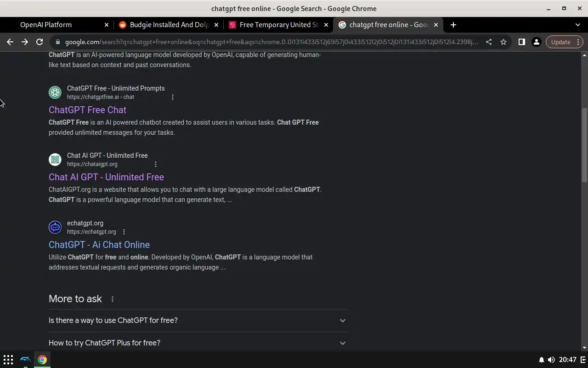Image resolution: width=588 pixels, height=368 pixels.
Task: Close the OpenAI Platform tab
Action: [107, 25]
